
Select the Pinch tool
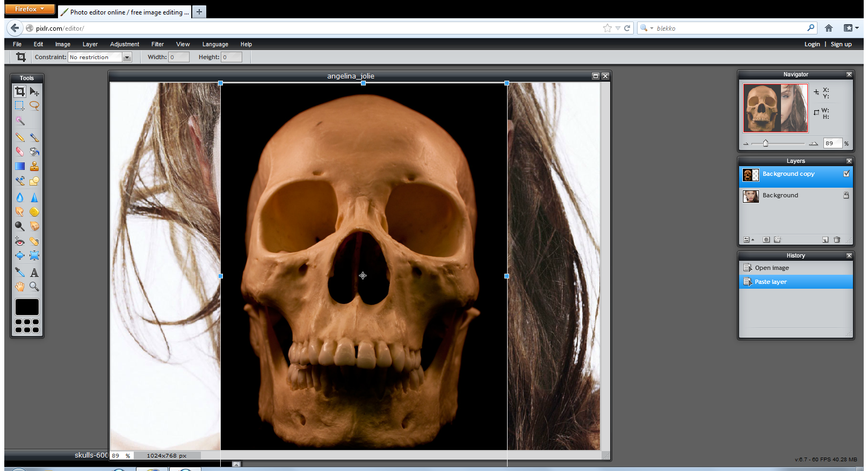(x=34, y=255)
